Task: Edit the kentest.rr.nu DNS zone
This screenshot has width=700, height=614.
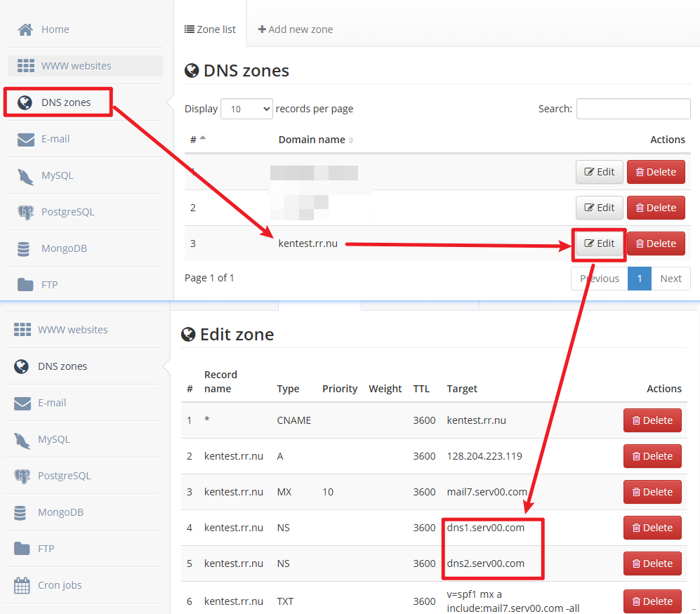Action: click(599, 243)
